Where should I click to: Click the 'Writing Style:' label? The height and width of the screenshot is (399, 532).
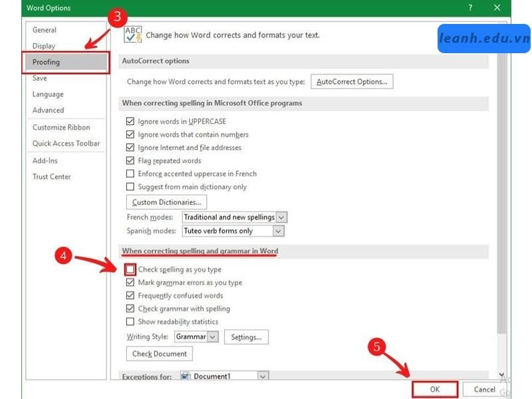coord(148,336)
